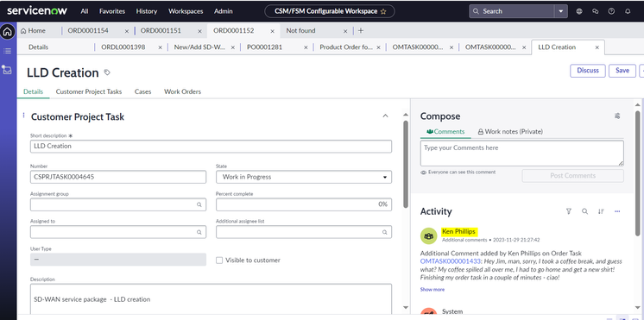Click the form vertical scrollbar
Image resolution: width=644 pixels, height=320 pixels.
pyautogui.click(x=406, y=164)
